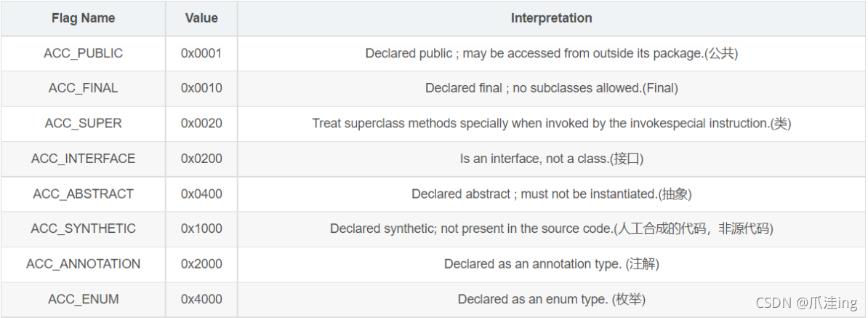Click the Flag Name column header
This screenshot has height=318, width=868.
pos(83,18)
